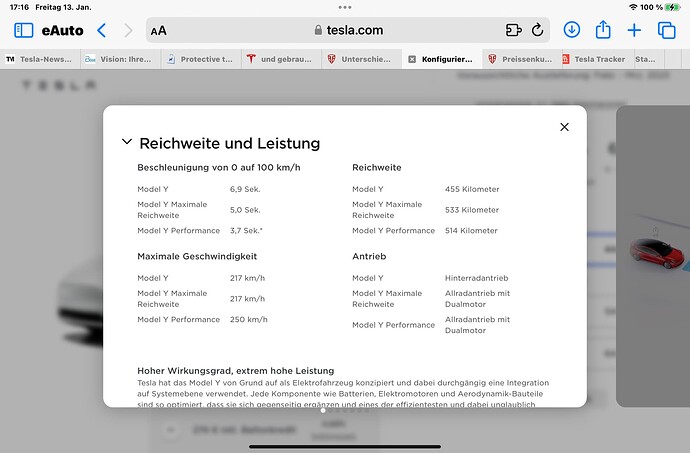This screenshot has width=690, height=453.
Task: Reload the tesla.com page
Action: tap(537, 30)
